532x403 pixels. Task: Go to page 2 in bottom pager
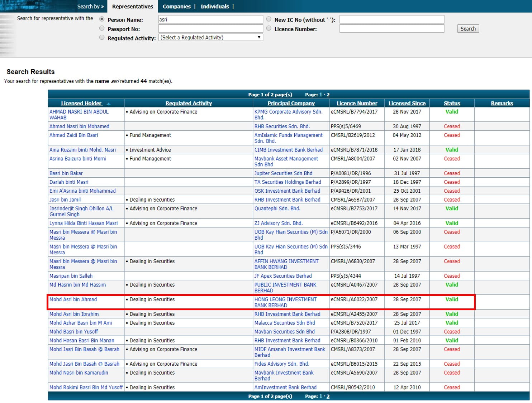[x=328, y=397]
